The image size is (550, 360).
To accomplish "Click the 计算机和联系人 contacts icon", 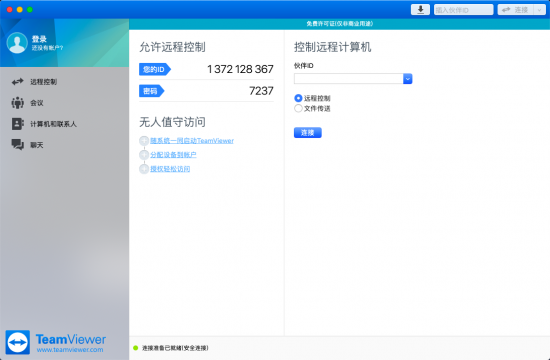I will [18, 124].
